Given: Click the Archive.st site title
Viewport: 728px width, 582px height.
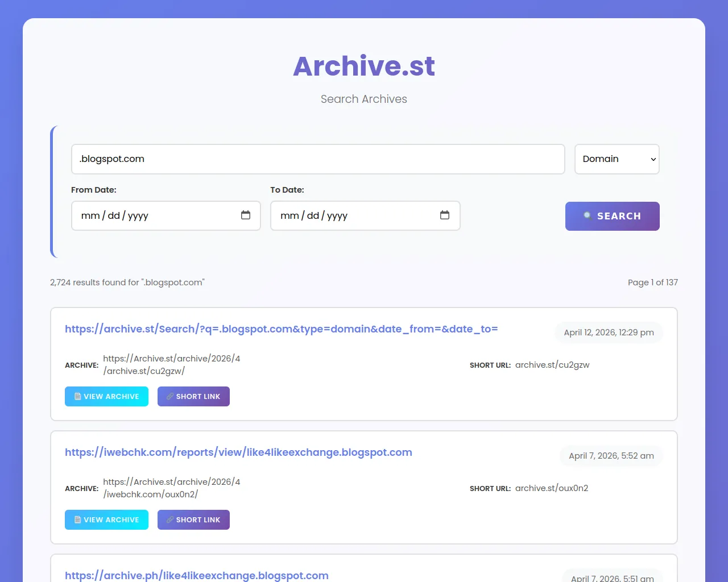Looking at the screenshot, I should pyautogui.click(x=364, y=66).
